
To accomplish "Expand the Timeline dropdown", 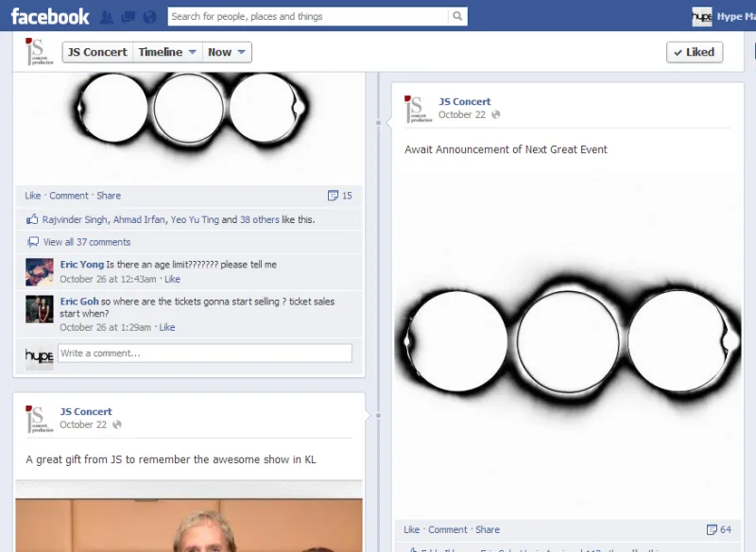I will 167,52.
